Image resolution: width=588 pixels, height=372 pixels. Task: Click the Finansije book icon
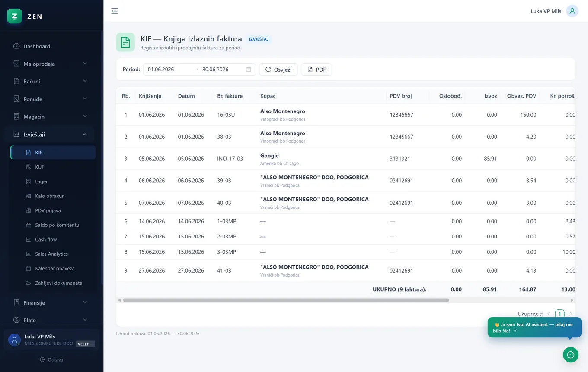16,302
